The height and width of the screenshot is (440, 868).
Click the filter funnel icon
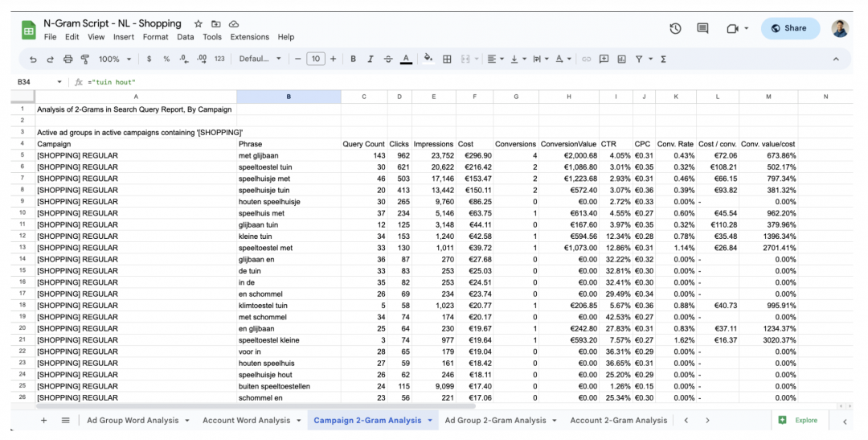pos(639,60)
